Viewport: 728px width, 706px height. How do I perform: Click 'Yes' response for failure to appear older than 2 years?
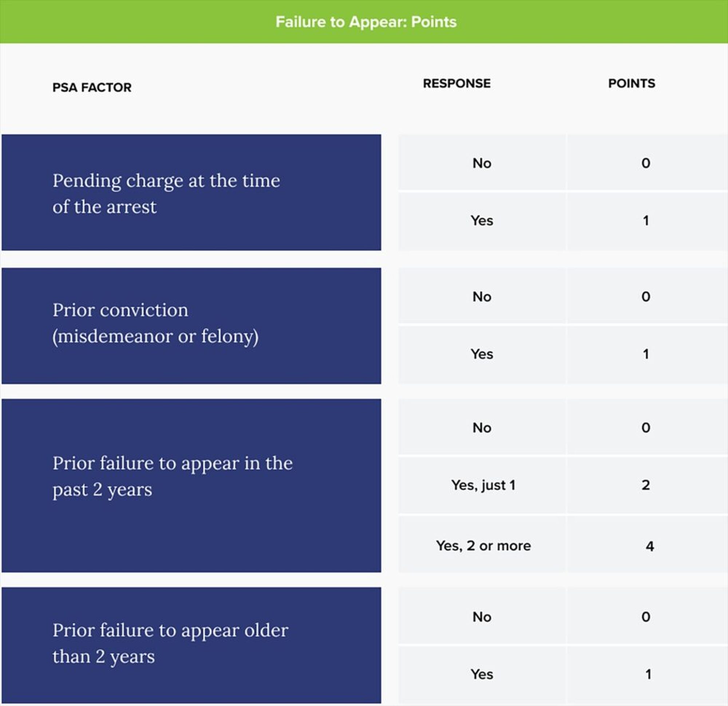coord(482,674)
